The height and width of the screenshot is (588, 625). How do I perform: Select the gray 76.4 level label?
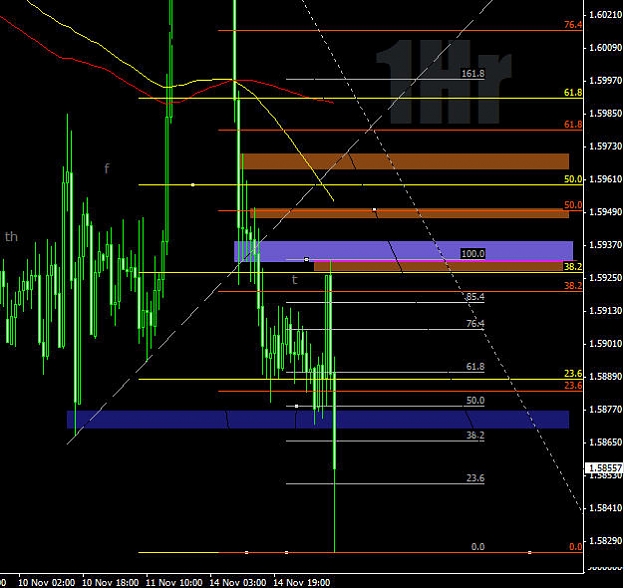pos(475,323)
